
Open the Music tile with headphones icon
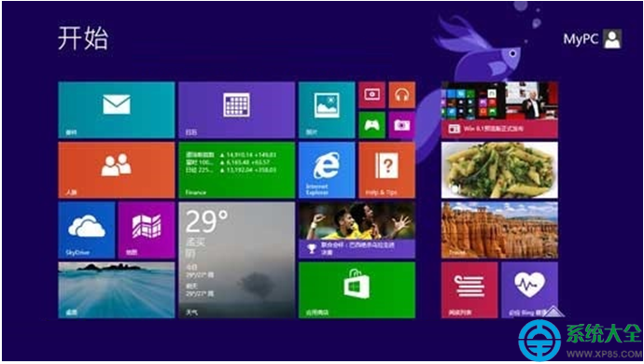pyautogui.click(x=402, y=95)
